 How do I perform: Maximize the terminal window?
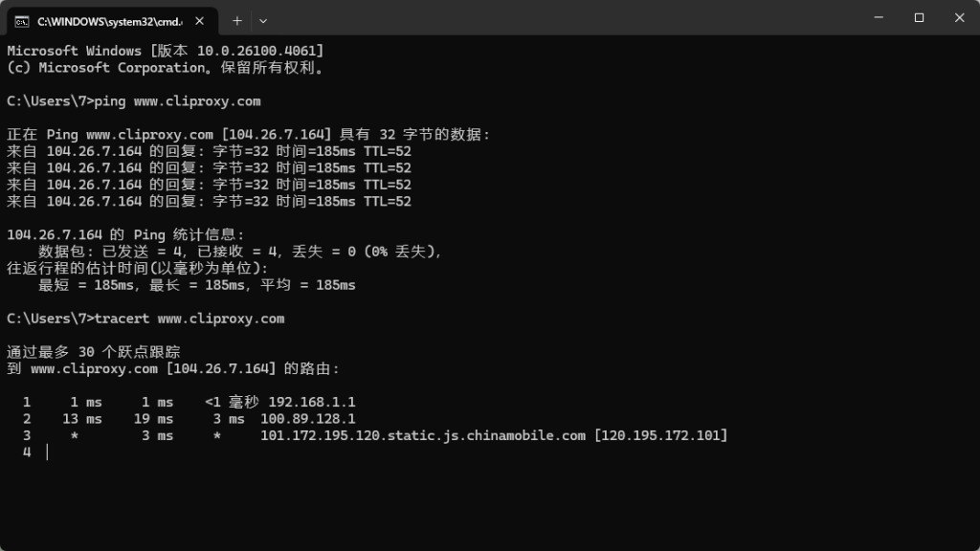click(919, 17)
